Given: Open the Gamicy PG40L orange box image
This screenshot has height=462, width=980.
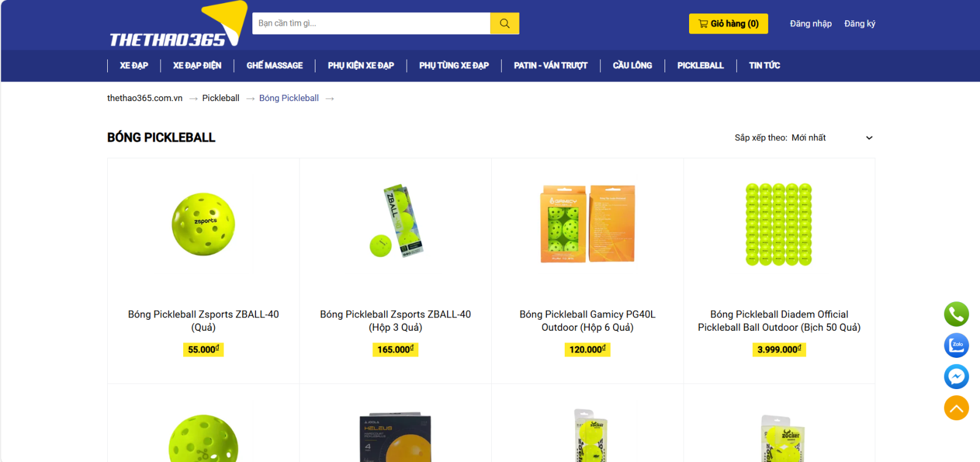Looking at the screenshot, I should pyautogui.click(x=587, y=224).
